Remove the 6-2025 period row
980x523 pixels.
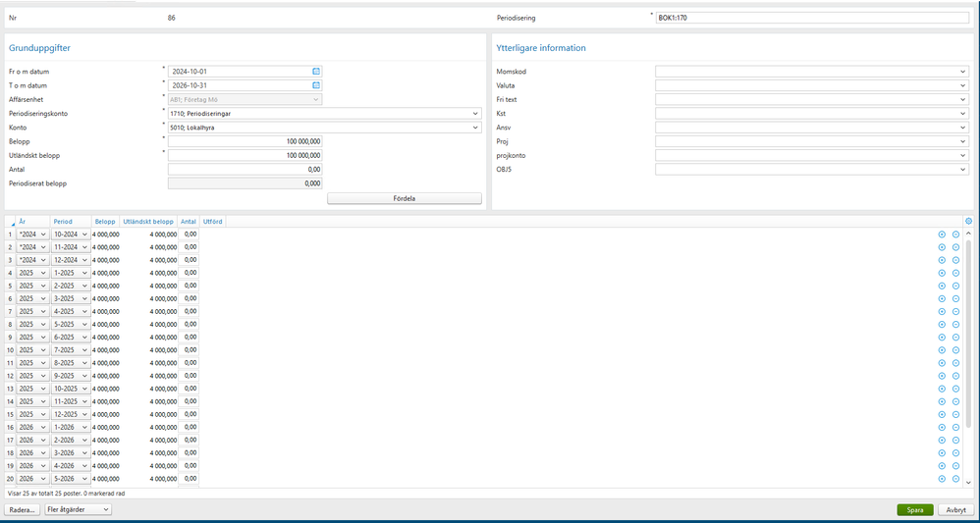(955, 337)
